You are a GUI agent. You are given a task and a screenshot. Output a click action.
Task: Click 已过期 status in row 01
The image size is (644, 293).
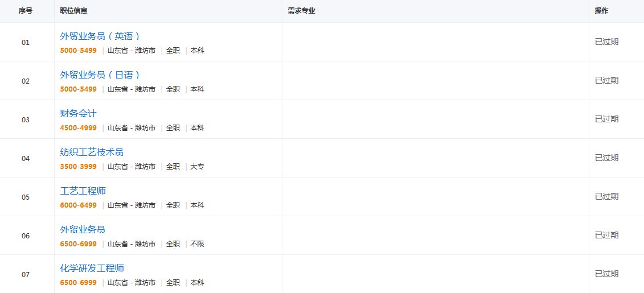click(x=606, y=42)
